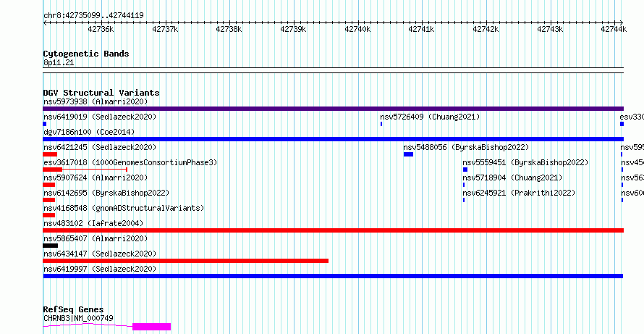Open the DGV Structural Variants track header
This screenshot has height=334, width=644.
[101, 93]
